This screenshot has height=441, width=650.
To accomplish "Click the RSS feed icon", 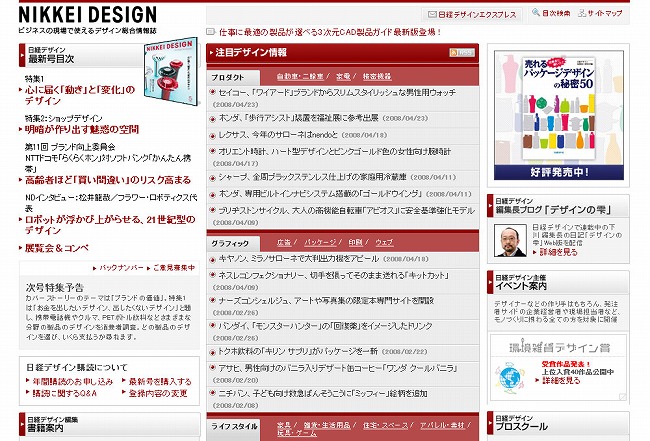I will pyautogui.click(x=462, y=52).
